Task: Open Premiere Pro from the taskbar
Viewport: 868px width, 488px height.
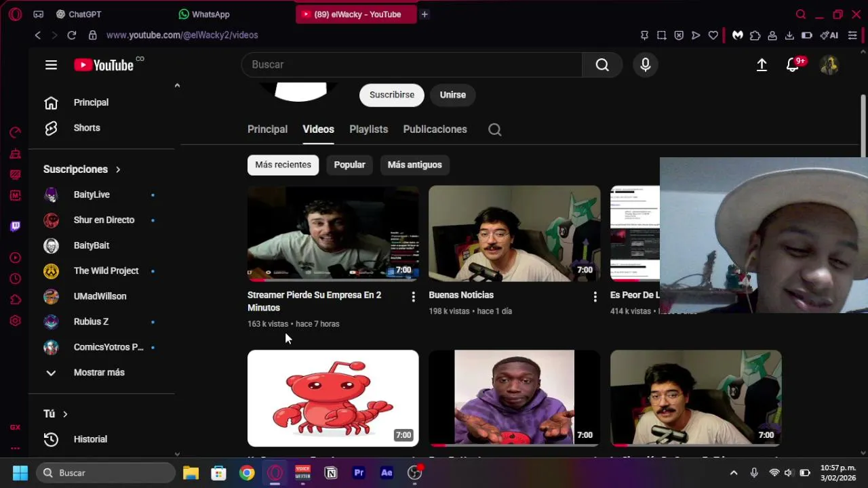Action: [359, 473]
